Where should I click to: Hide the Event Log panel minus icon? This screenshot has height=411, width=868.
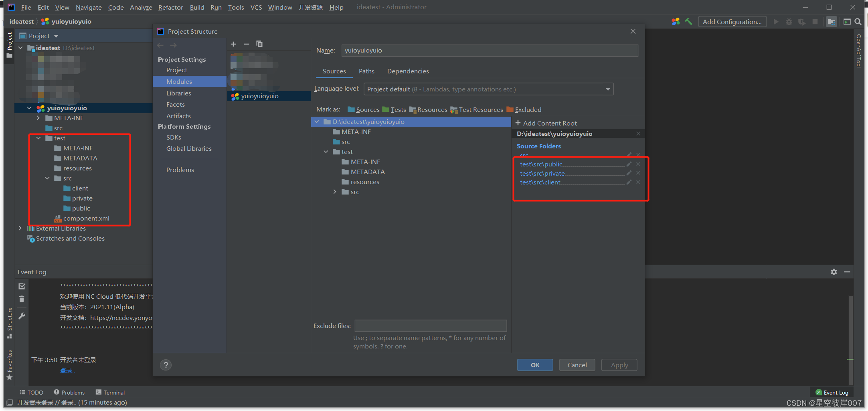tap(847, 272)
